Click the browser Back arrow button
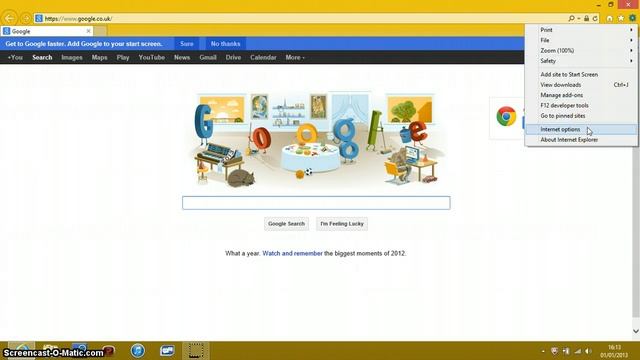 click(9, 18)
